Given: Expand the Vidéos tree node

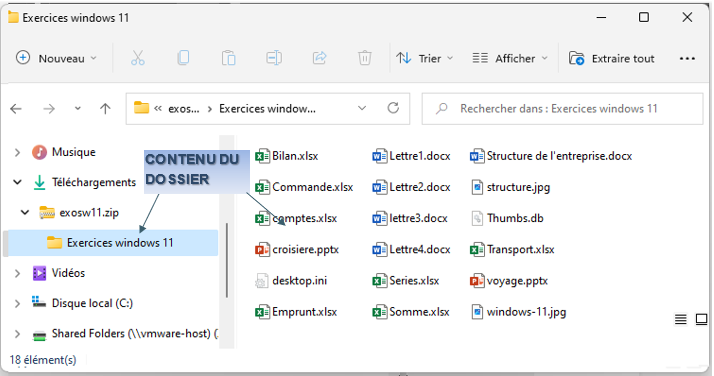Looking at the screenshot, I should tap(17, 273).
